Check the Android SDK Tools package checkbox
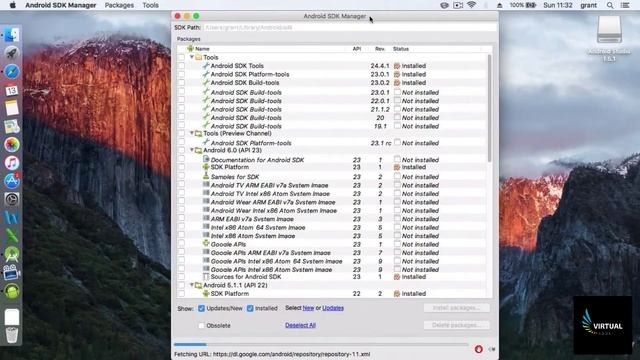 coord(181,66)
